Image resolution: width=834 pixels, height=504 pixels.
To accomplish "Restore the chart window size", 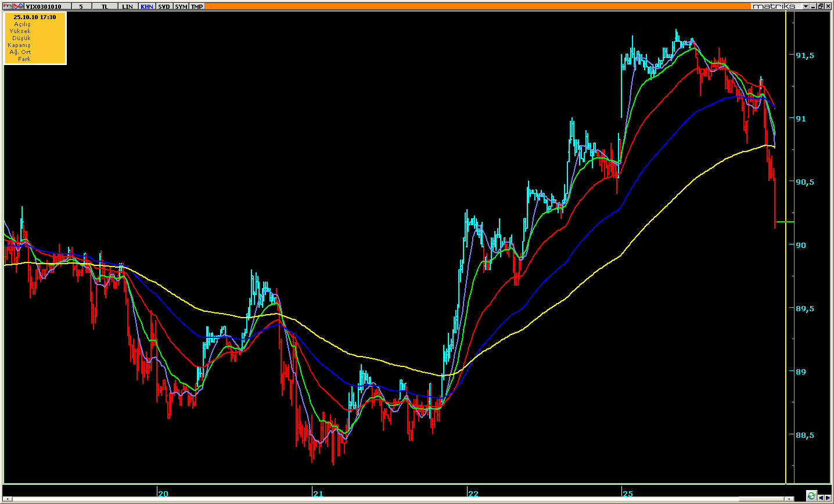I will 821,6.
